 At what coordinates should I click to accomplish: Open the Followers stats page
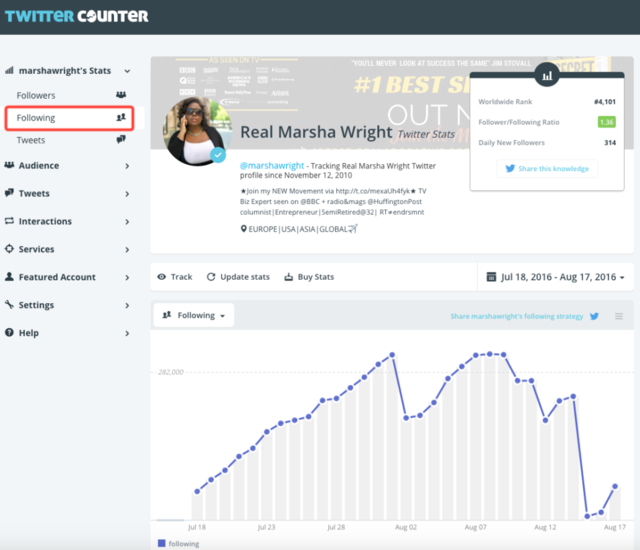pyautogui.click(x=36, y=95)
